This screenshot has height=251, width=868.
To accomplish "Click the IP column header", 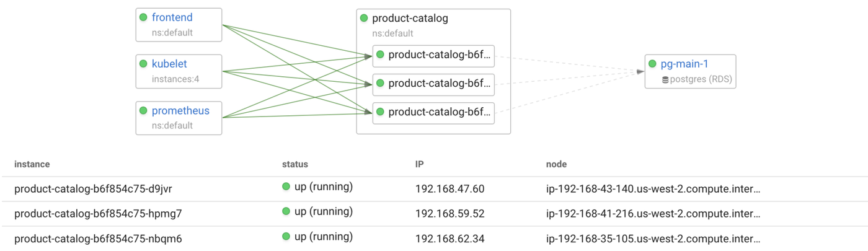I will point(419,164).
